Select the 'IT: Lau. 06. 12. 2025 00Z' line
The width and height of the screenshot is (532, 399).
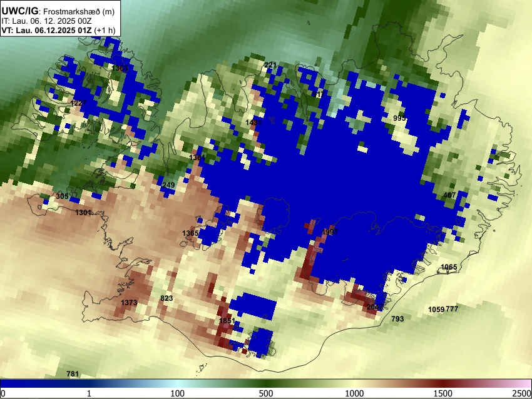[46, 21]
